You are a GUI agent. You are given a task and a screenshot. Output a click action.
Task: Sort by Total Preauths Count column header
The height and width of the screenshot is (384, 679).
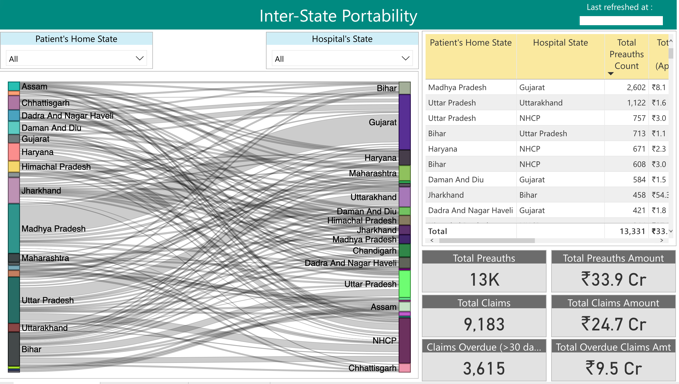point(626,54)
